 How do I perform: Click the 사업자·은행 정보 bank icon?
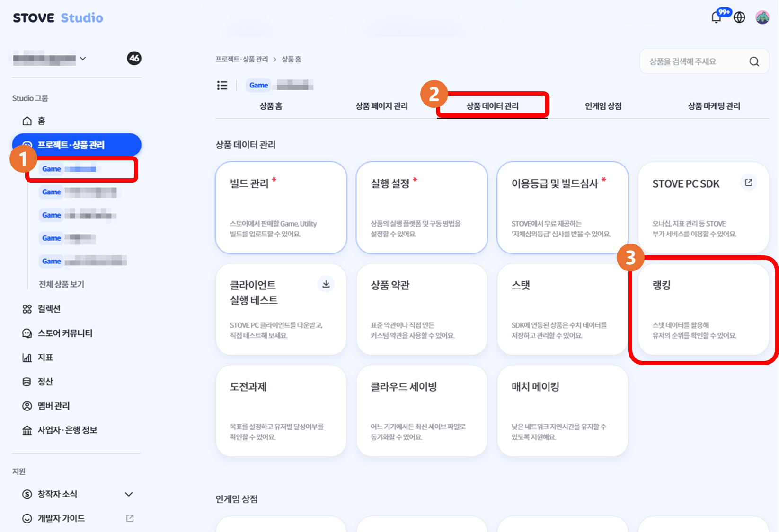click(27, 430)
